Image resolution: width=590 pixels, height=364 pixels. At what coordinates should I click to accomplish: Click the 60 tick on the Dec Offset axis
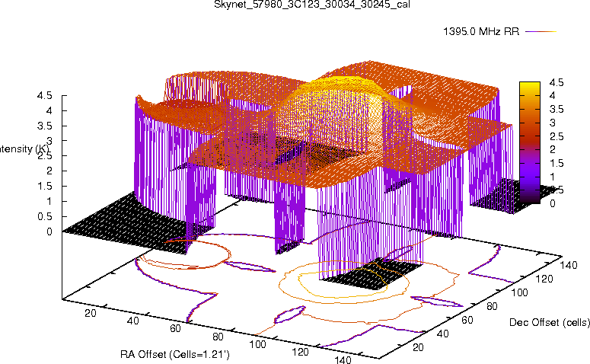click(467, 320)
